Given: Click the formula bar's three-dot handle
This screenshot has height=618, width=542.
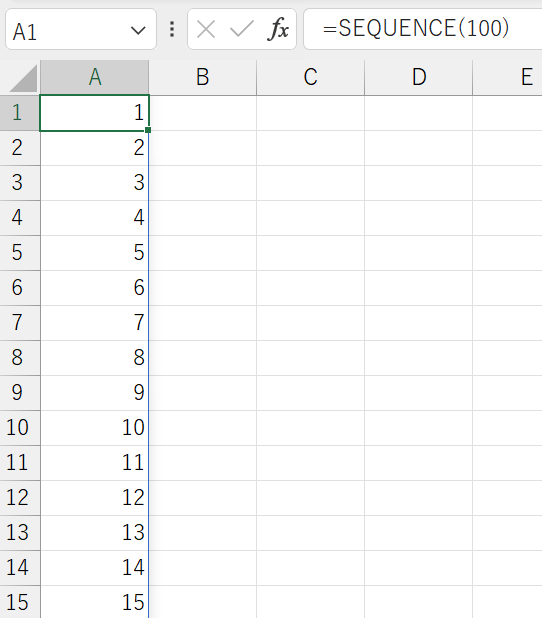Looking at the screenshot, I should point(172,29).
